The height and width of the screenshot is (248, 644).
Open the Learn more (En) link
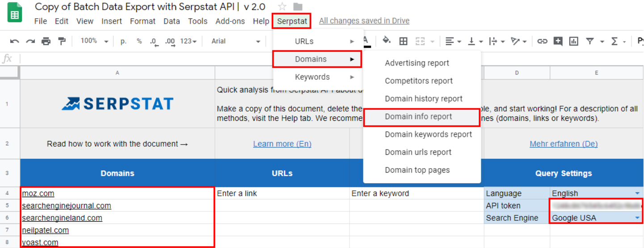(x=282, y=144)
